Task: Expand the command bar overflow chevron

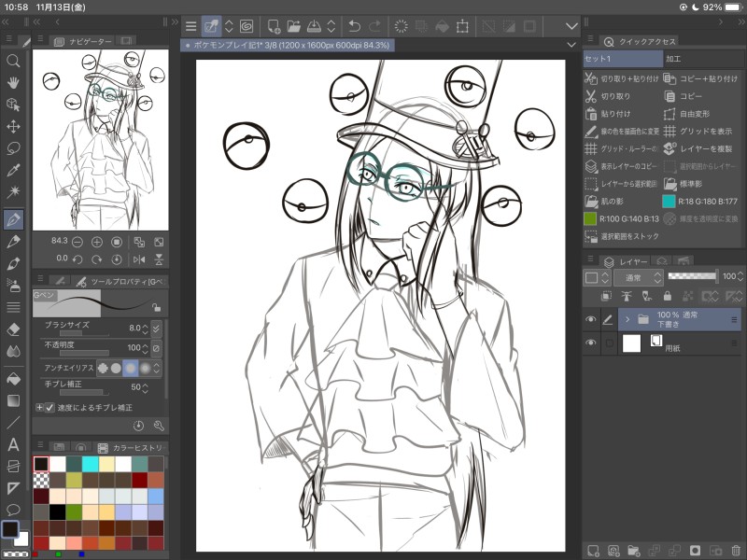Action: click(571, 26)
